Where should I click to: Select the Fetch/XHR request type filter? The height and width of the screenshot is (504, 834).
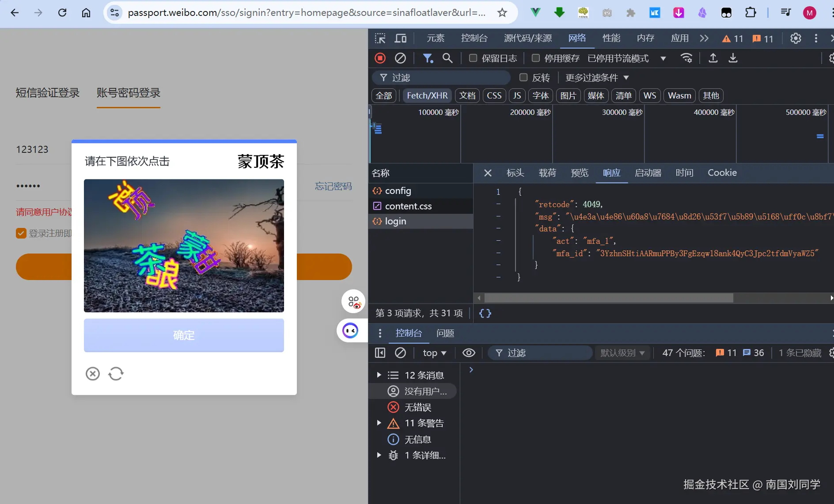pos(427,95)
